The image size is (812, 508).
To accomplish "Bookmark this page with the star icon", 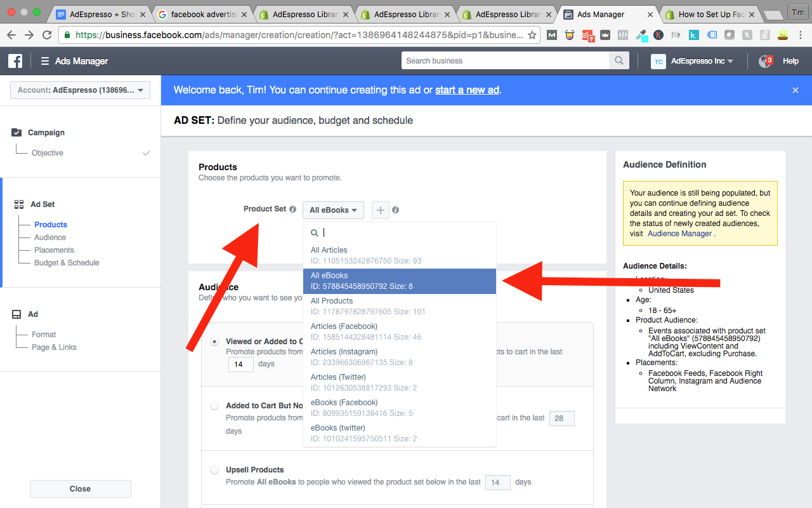I will [x=532, y=36].
